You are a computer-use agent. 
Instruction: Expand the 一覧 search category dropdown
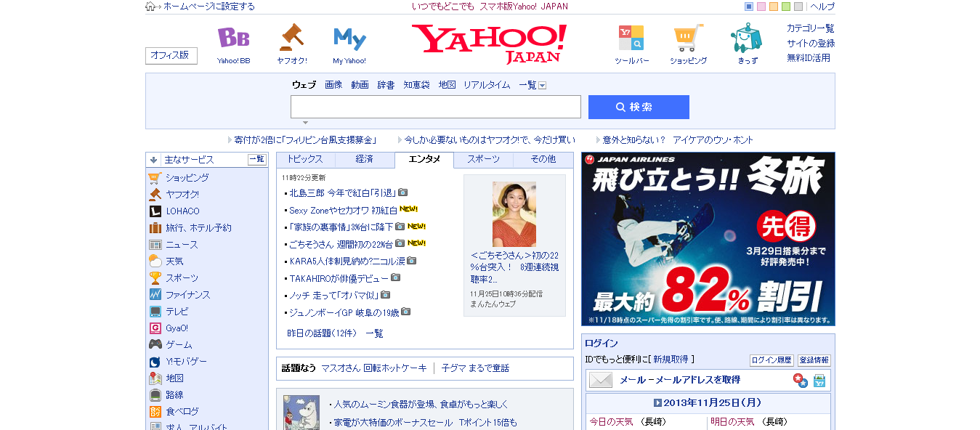(x=542, y=86)
